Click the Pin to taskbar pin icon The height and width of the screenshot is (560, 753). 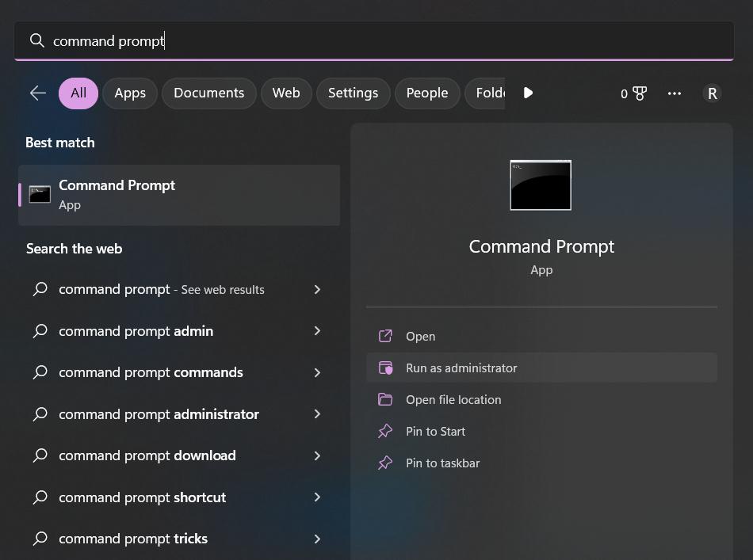[x=385, y=463]
